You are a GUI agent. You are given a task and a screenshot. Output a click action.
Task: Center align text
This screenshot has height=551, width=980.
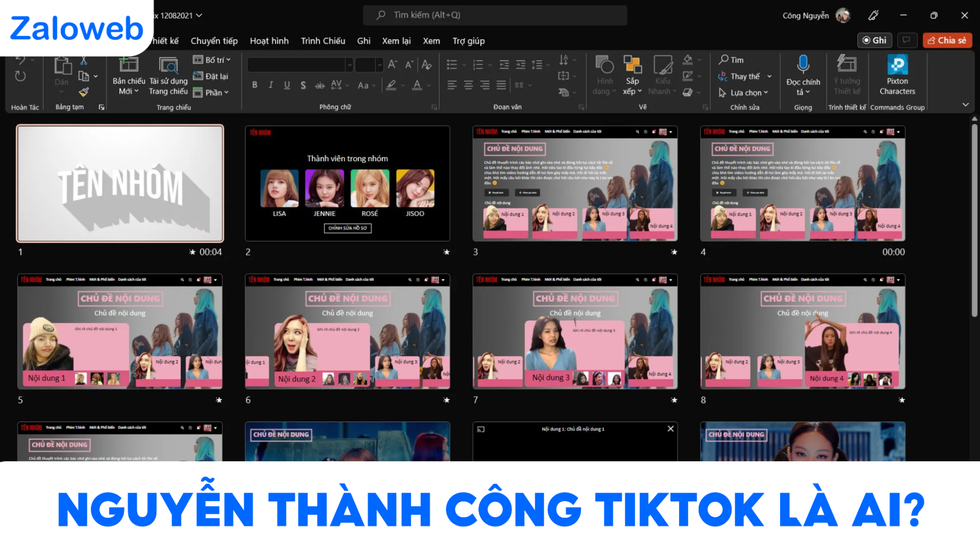tap(469, 85)
